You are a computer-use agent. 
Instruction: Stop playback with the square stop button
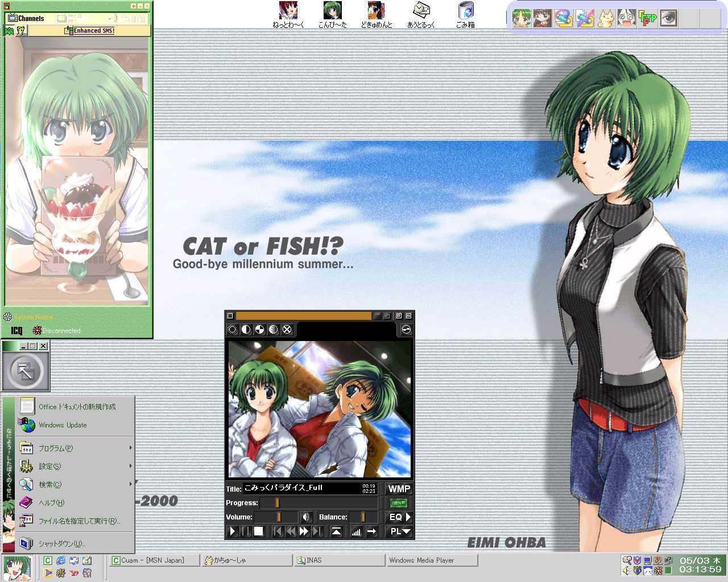coord(258,531)
